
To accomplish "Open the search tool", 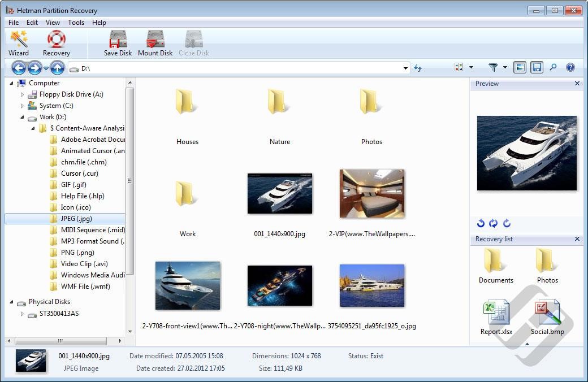I will click(x=554, y=67).
